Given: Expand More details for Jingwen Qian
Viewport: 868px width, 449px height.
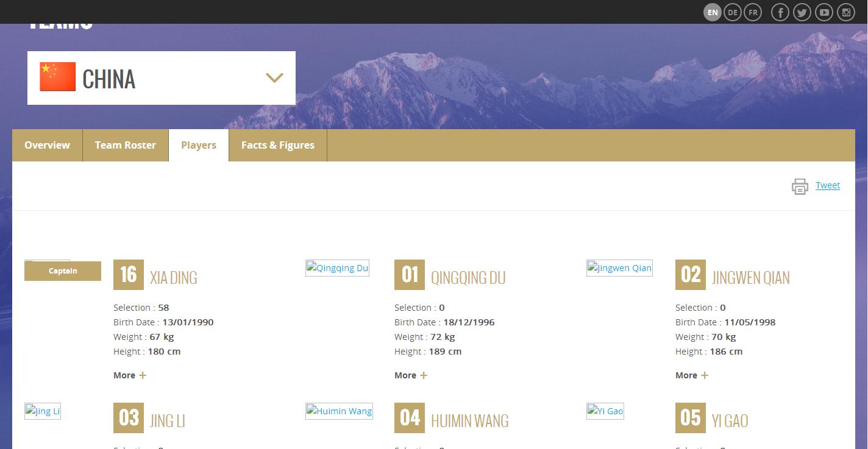Looking at the screenshot, I should point(692,375).
